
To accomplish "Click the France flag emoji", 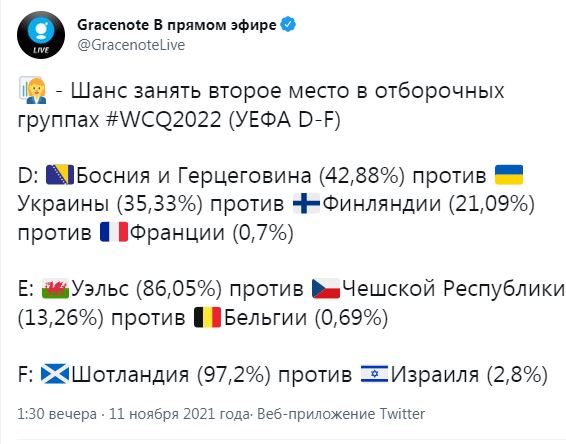I will point(114,232).
